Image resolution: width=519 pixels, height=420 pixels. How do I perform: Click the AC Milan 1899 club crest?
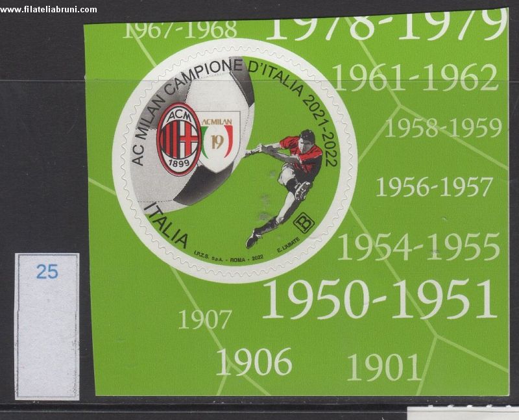[178, 139]
